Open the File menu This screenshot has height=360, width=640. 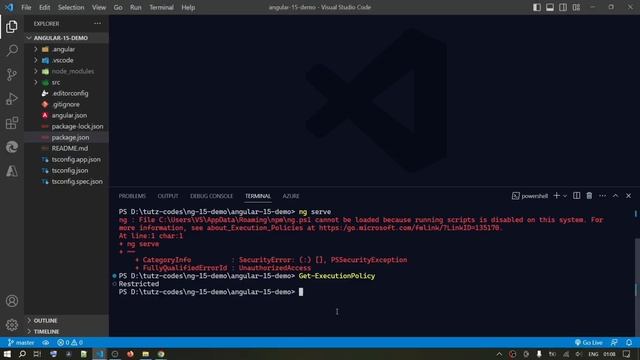[x=26, y=7]
